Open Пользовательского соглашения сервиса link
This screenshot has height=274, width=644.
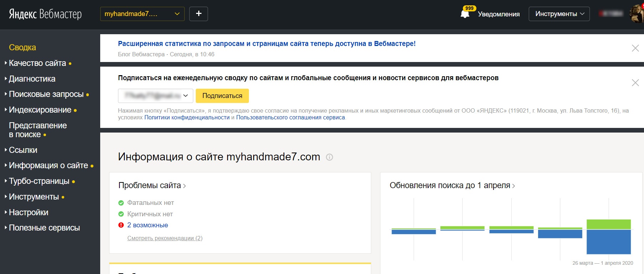pyautogui.click(x=291, y=118)
